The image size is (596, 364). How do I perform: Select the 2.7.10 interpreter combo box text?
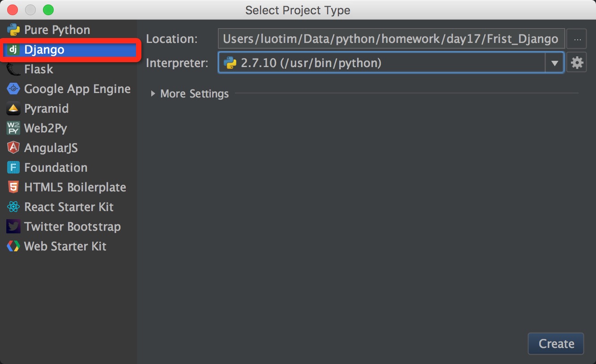(x=311, y=63)
